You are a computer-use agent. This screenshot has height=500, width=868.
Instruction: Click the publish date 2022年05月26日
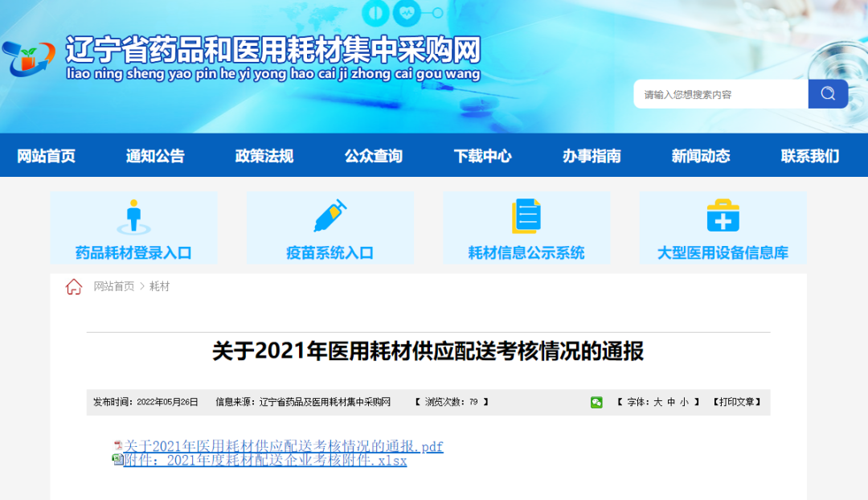pos(167,402)
